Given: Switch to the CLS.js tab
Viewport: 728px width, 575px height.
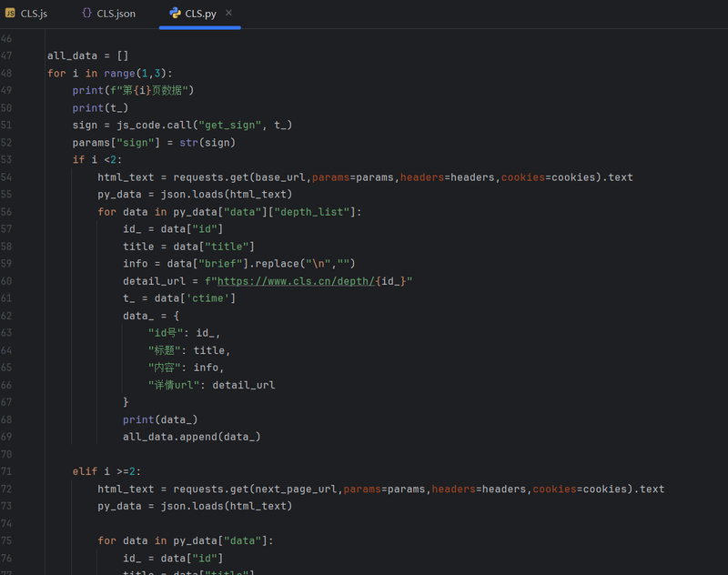Looking at the screenshot, I should click(26, 14).
